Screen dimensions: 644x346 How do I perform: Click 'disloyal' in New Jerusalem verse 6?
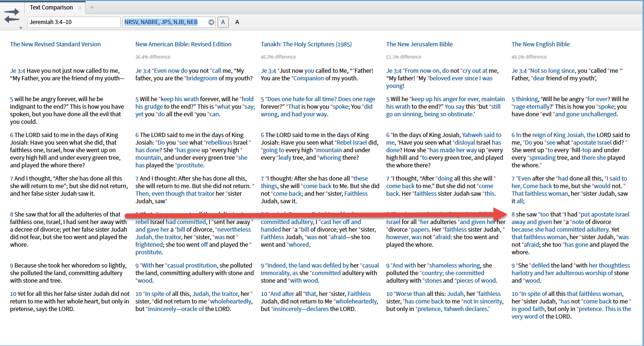click(x=465, y=143)
